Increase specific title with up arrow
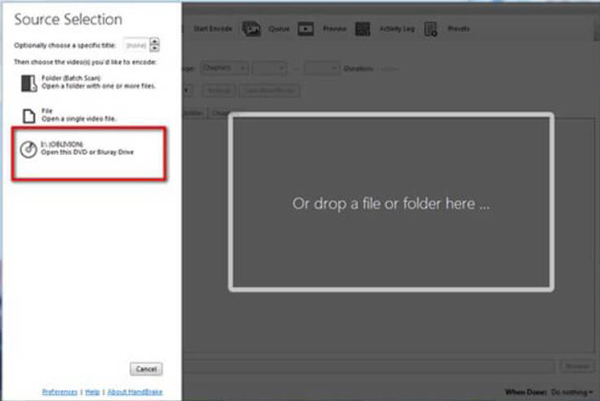The width and height of the screenshot is (600, 401). pyautogui.click(x=154, y=41)
